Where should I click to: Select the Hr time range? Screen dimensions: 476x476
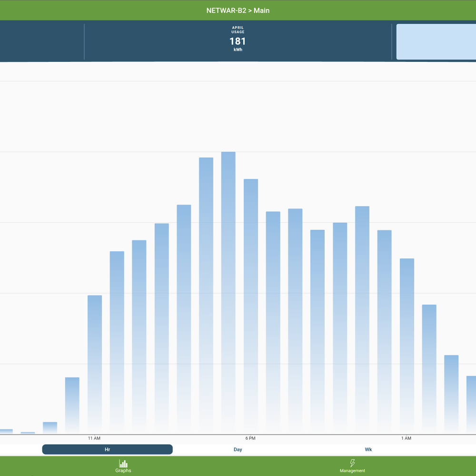[x=107, y=449]
